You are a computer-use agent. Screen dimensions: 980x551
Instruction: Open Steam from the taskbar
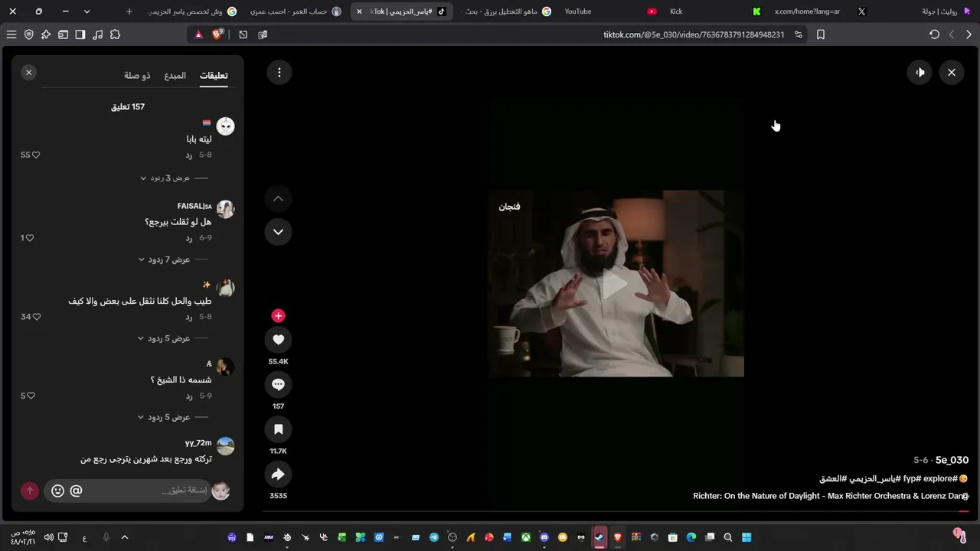click(599, 537)
